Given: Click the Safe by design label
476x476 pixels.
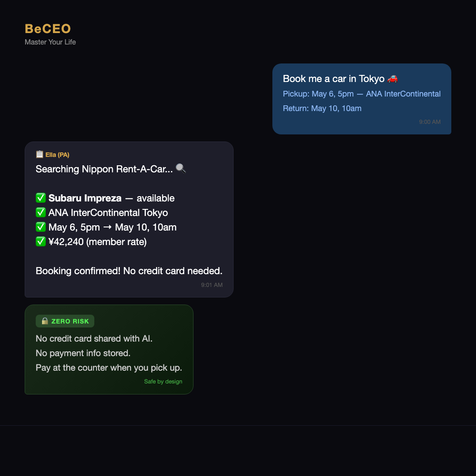Looking at the screenshot, I should (x=163, y=382).
